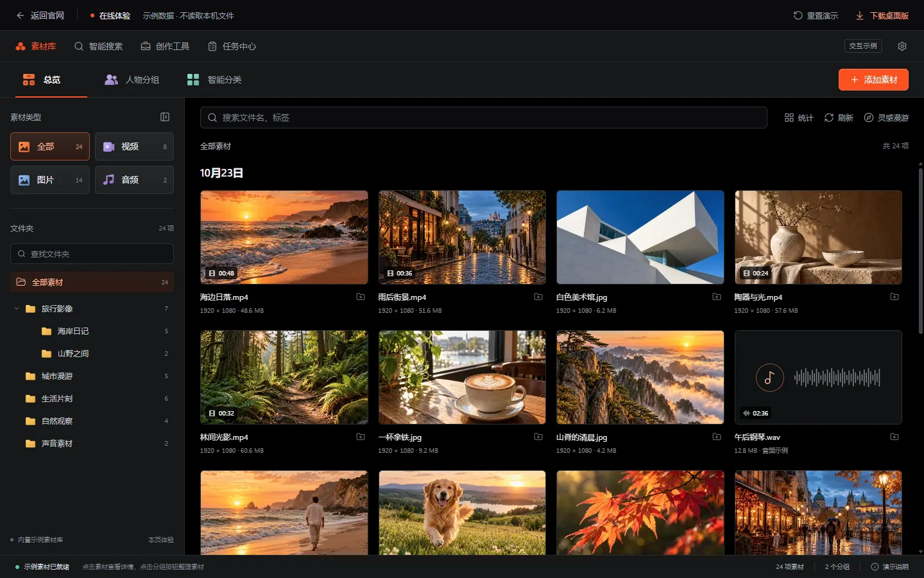The height and width of the screenshot is (578, 924).
Task: Refresh the library with 刷新
Action: (839, 118)
